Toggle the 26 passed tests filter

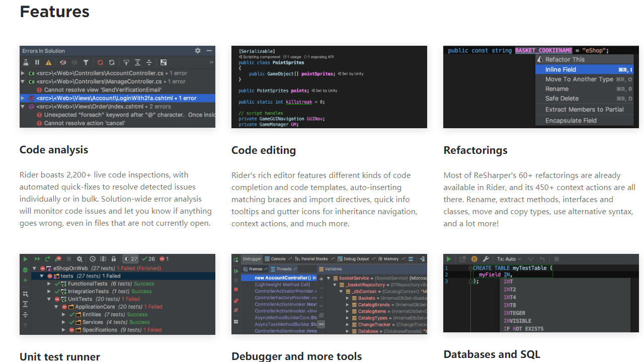point(148,259)
